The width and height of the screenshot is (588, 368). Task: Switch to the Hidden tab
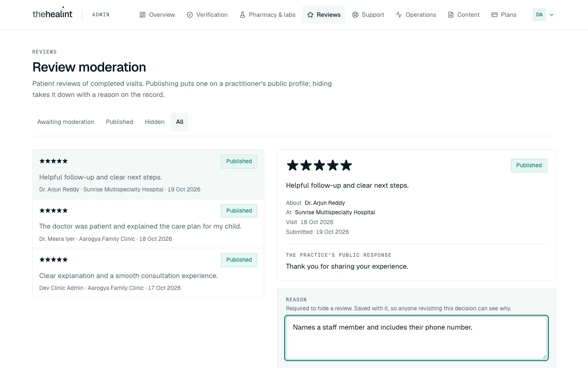coord(155,122)
